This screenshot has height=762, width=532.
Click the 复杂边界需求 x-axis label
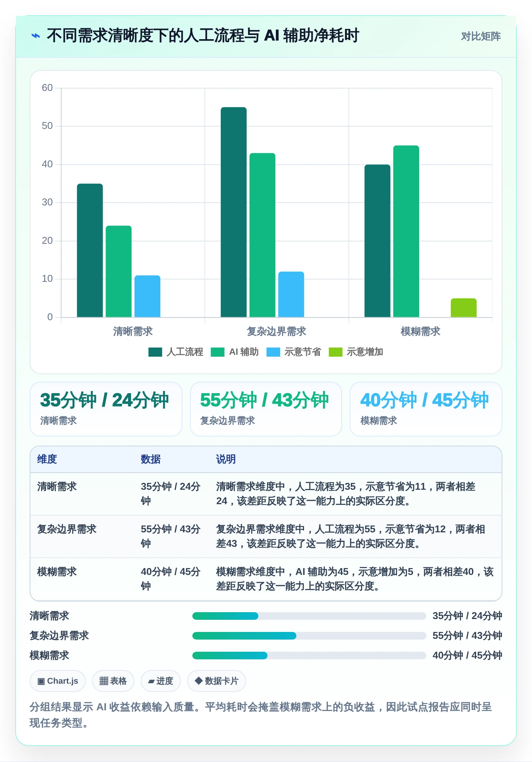coord(277,332)
